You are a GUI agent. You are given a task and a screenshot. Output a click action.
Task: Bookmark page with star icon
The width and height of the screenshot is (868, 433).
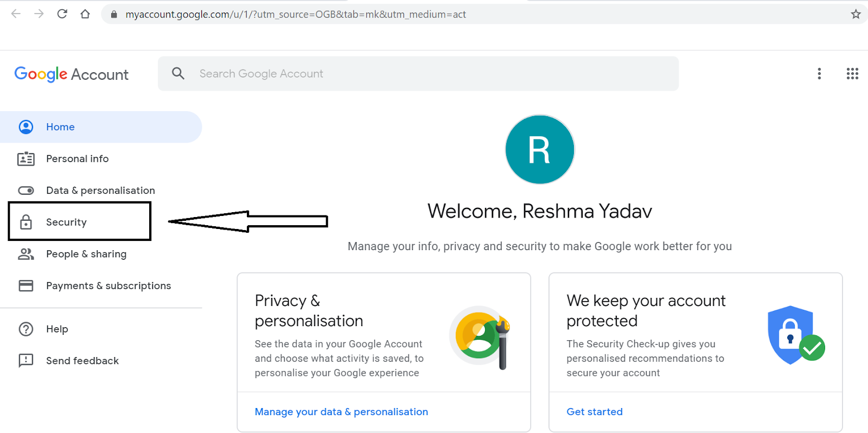856,14
